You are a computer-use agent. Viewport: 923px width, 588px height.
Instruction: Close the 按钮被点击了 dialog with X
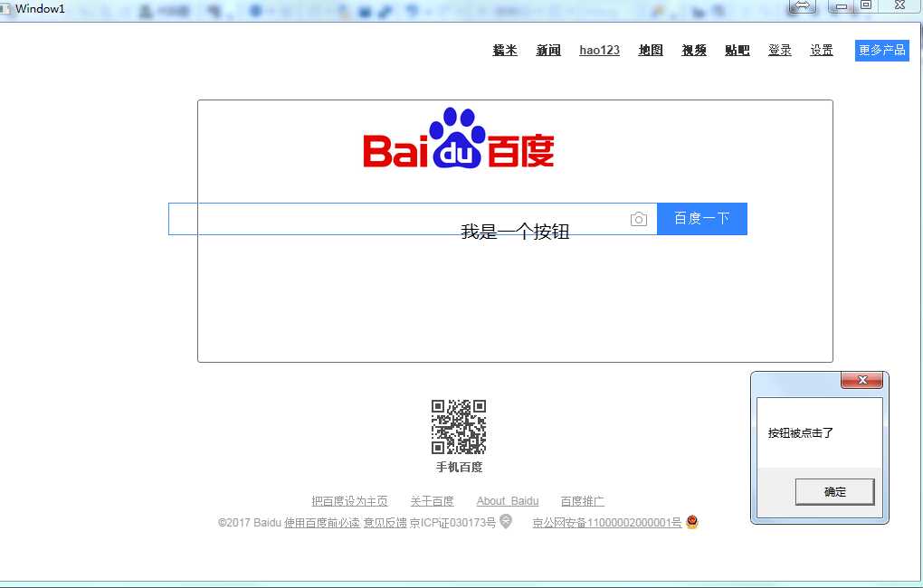coord(861,380)
